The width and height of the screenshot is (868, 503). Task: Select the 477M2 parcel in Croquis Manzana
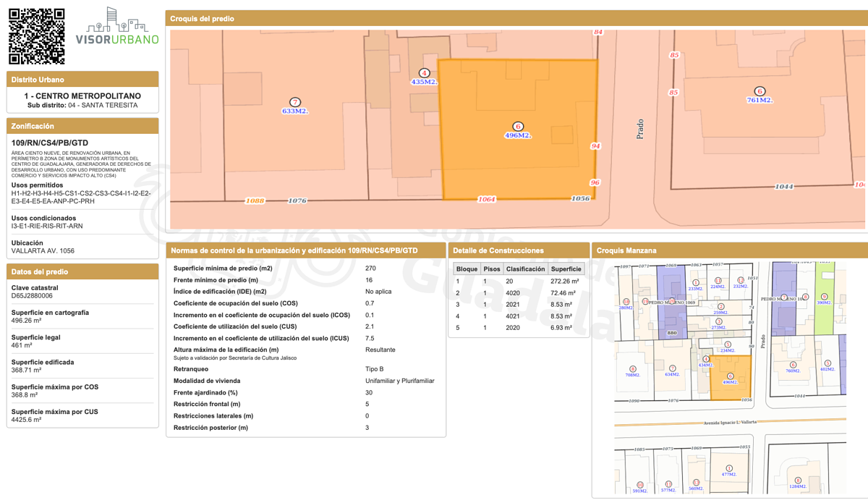click(729, 470)
